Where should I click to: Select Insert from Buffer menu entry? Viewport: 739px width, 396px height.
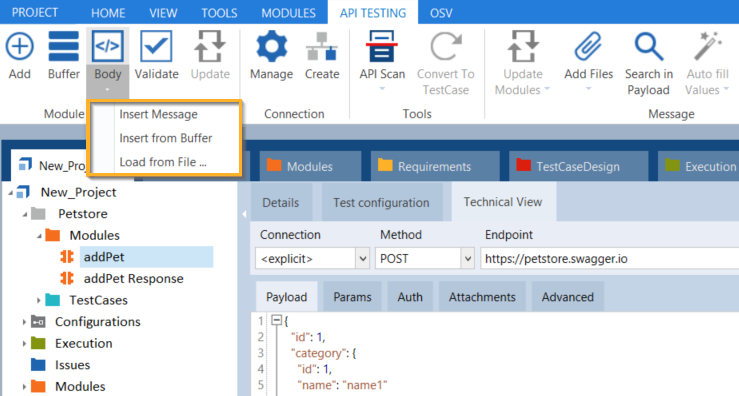[x=165, y=138]
